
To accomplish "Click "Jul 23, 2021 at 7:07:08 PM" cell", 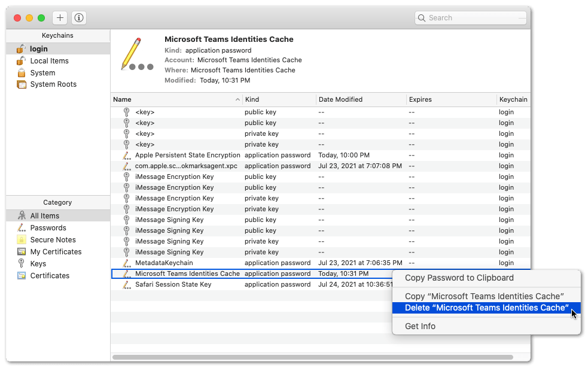I will 360,166.
